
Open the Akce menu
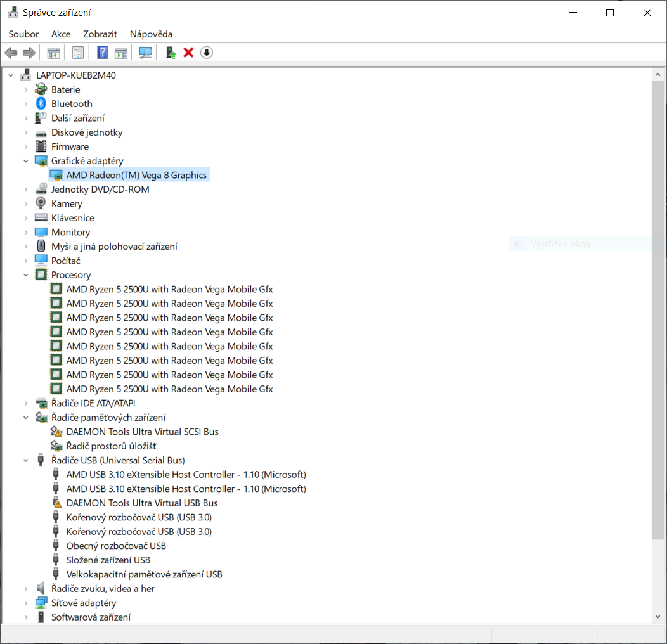point(61,34)
